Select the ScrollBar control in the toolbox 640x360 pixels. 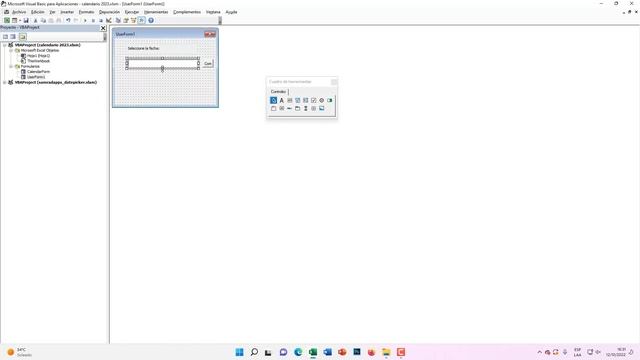tap(305, 108)
